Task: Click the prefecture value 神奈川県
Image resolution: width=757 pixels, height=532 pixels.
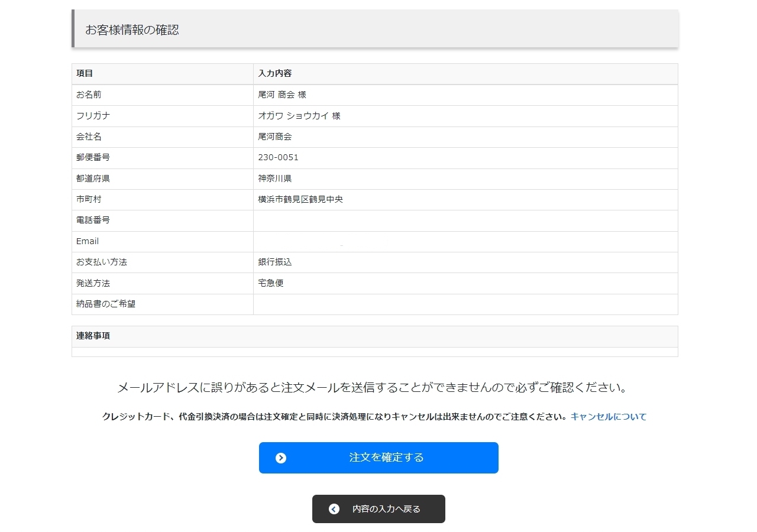Action: pos(275,179)
